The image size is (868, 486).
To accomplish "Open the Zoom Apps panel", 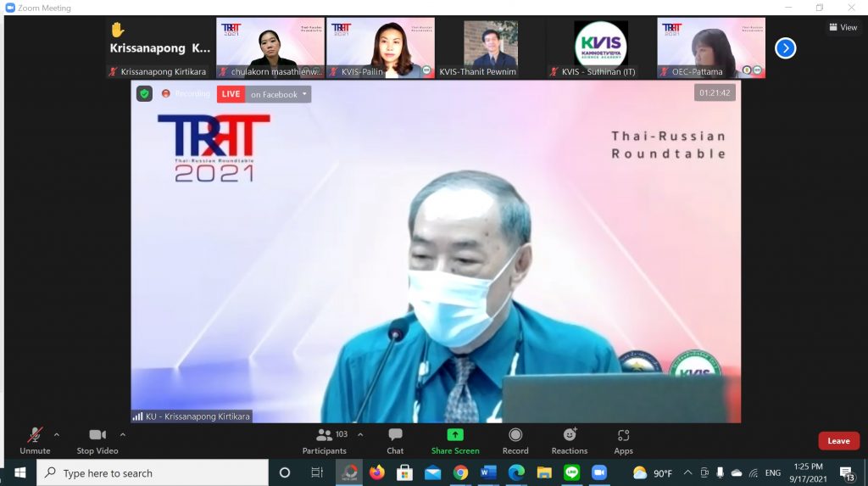I will pos(623,441).
